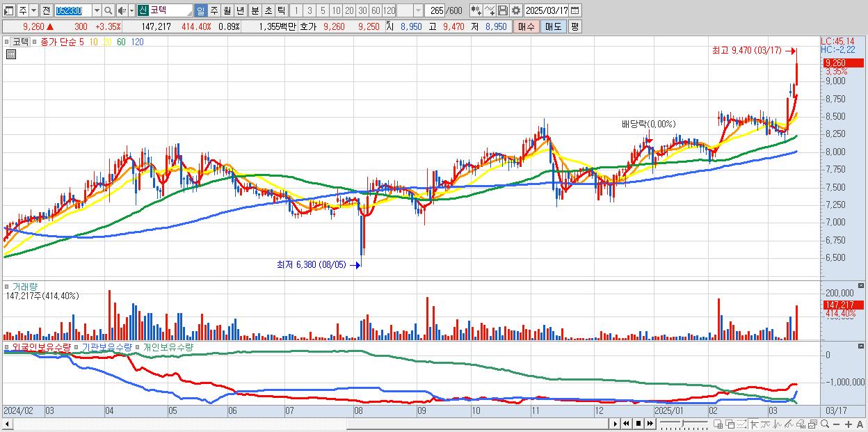The image size is (868, 432).
Task: Open the custom interval dropdown arrow
Action: (x=418, y=10)
